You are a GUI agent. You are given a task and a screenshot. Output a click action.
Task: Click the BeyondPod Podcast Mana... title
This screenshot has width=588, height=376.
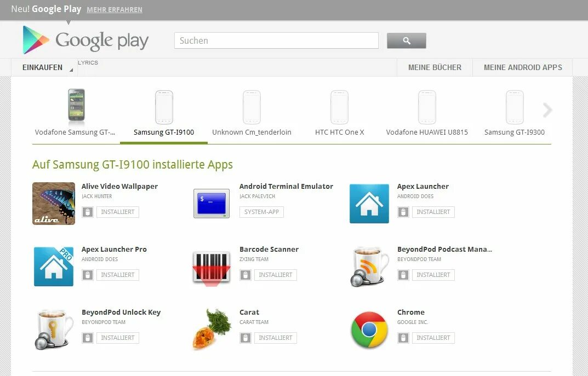pyautogui.click(x=445, y=250)
